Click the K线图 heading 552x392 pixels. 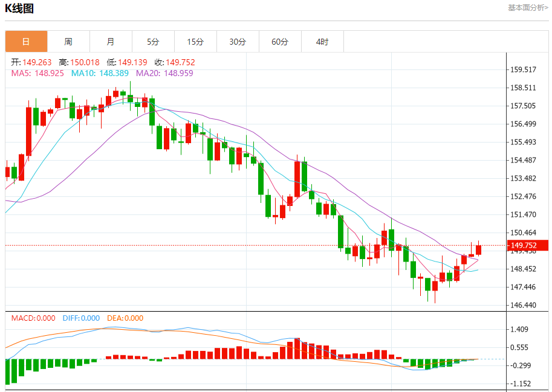(19, 8)
